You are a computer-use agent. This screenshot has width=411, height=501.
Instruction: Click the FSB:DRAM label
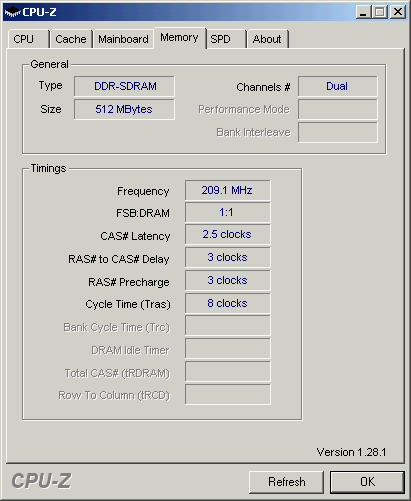[143, 213]
